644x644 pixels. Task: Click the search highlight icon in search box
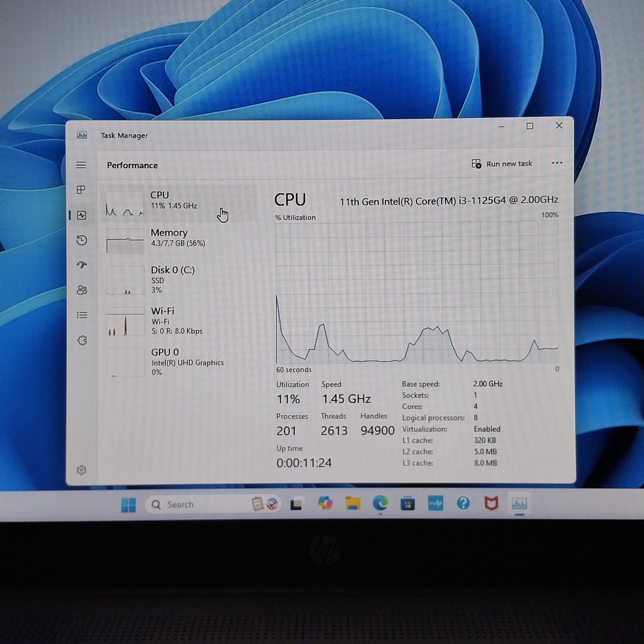coord(266,504)
